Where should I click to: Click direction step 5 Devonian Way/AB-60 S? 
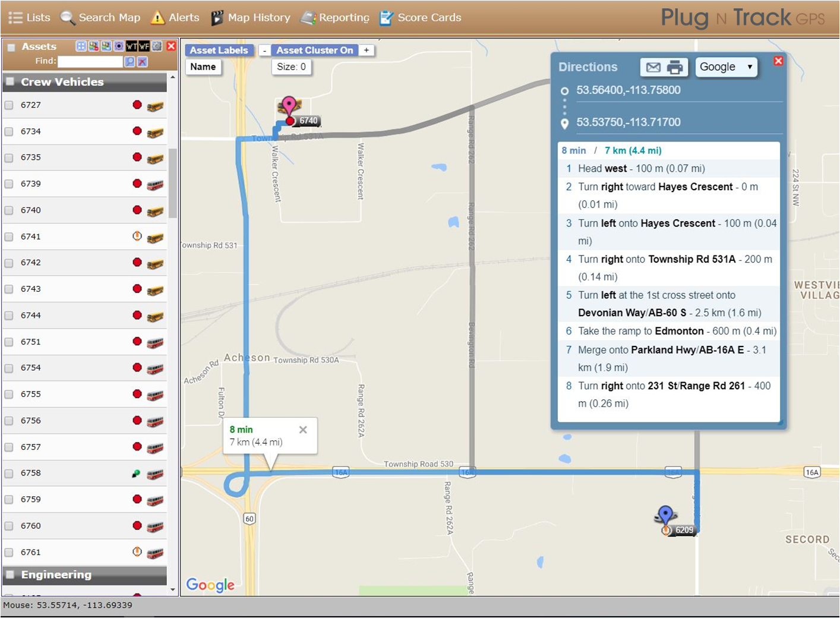pos(669,304)
